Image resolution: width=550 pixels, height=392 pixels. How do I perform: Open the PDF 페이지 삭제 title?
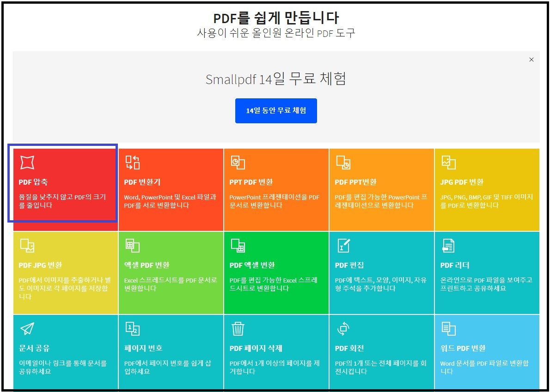(256, 348)
